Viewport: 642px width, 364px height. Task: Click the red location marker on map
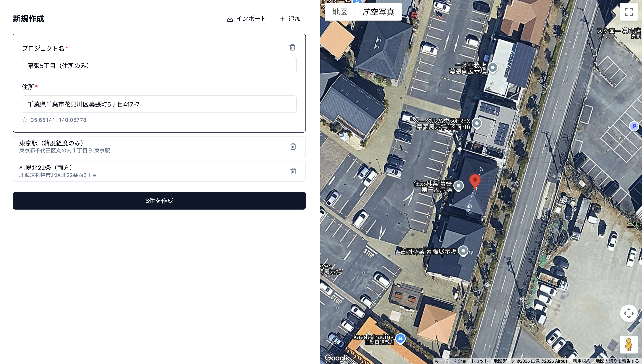[x=475, y=181]
